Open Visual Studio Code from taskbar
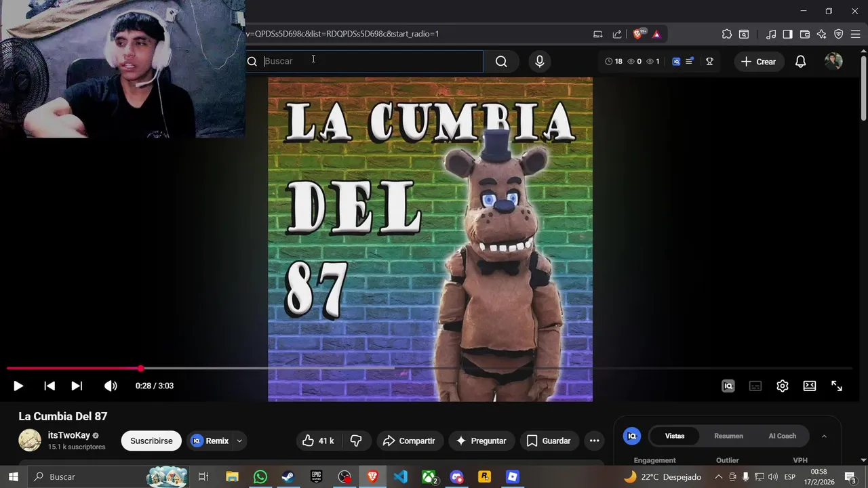Viewport: 868px width, 488px height. click(x=401, y=476)
